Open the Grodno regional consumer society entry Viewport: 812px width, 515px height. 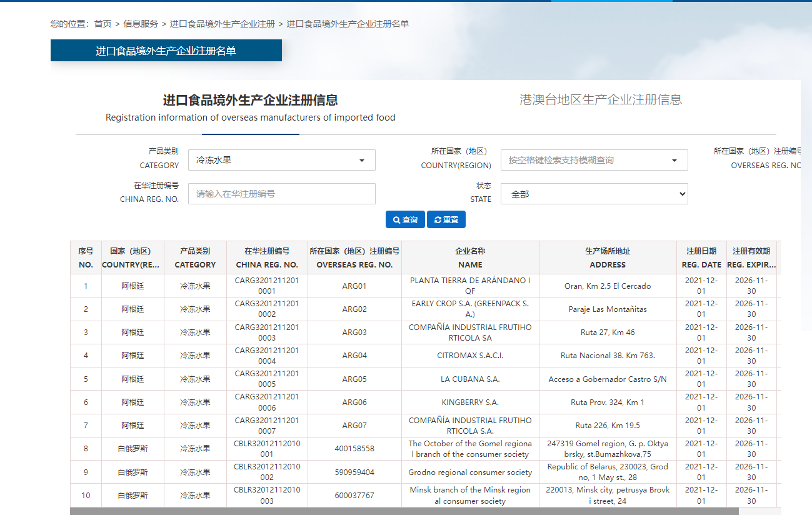pyautogui.click(x=470, y=472)
